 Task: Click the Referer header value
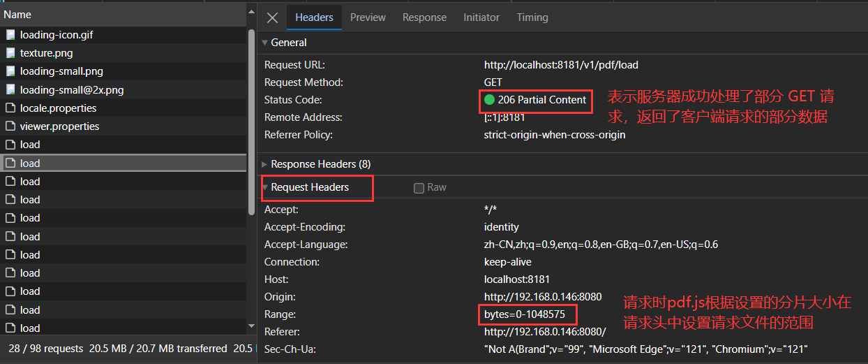pos(545,332)
